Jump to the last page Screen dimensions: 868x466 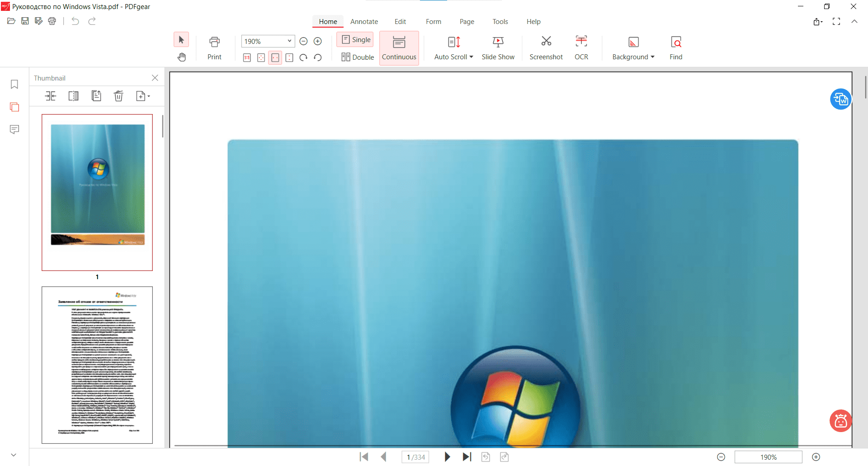(x=467, y=457)
